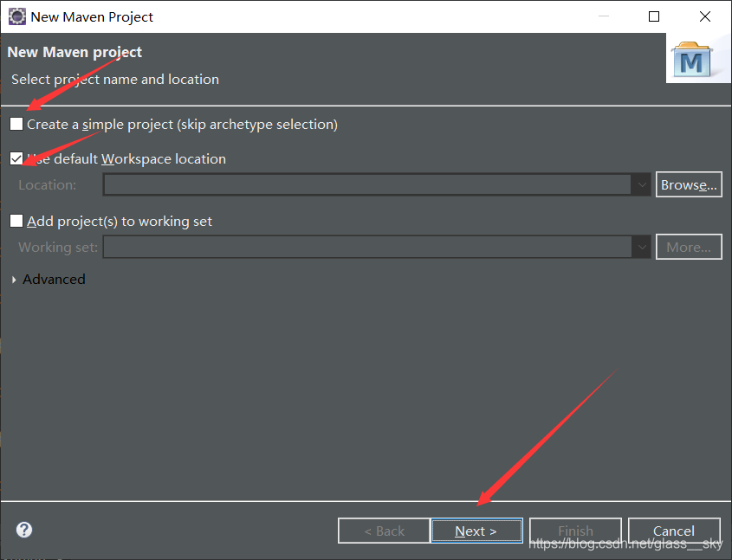
Task: Open the Working set dropdown arrow
Action: (x=642, y=247)
